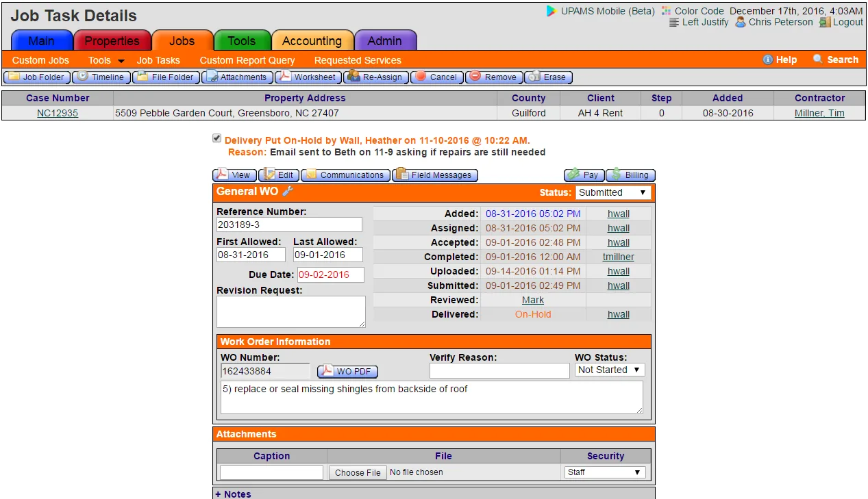Viewport: 868px width, 499px height.
Task: Click the Verify Reason field
Action: click(499, 370)
